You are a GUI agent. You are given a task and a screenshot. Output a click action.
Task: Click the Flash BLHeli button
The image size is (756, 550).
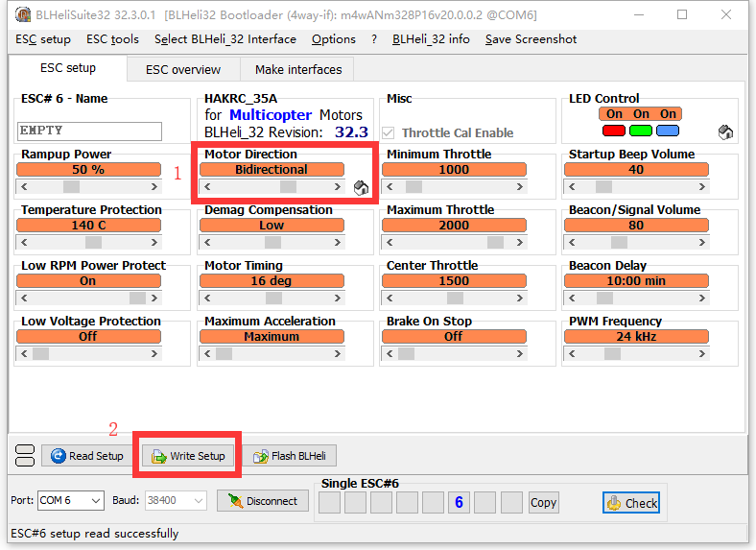click(x=290, y=455)
